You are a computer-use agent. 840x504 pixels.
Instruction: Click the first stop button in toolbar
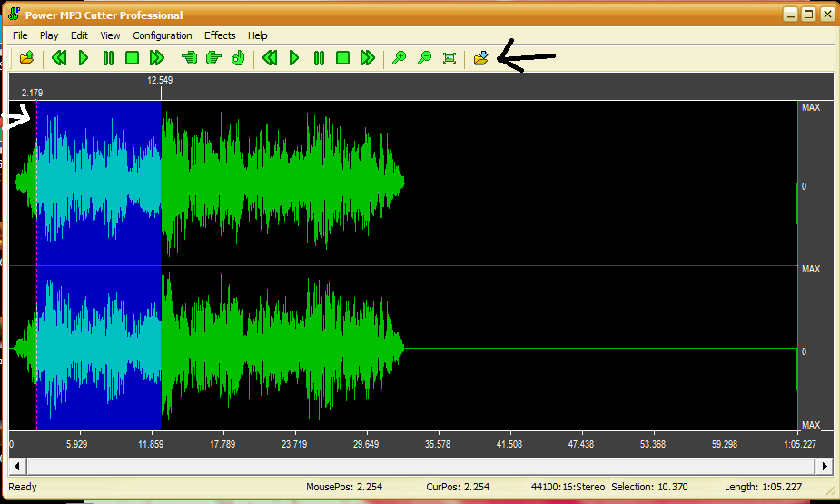132,58
